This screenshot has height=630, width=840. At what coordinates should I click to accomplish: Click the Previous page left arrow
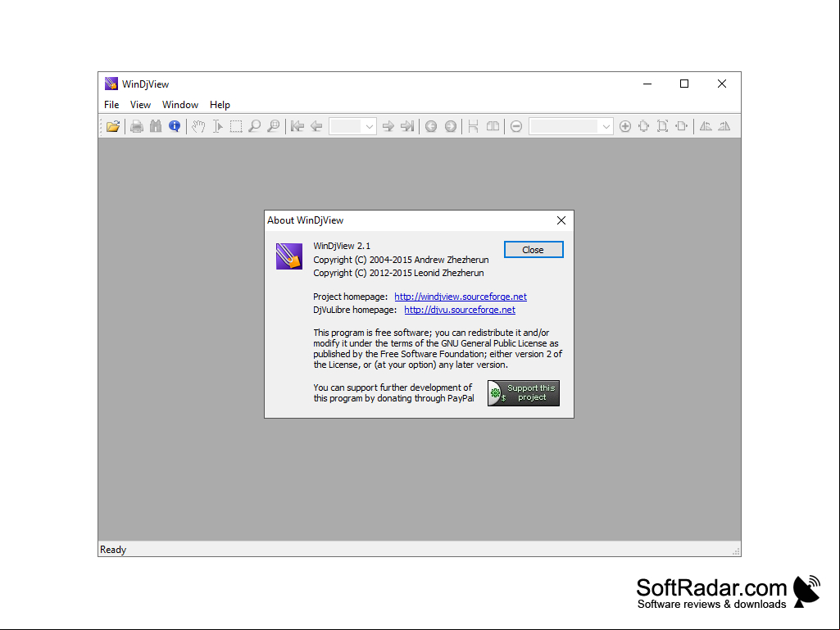pos(316,126)
